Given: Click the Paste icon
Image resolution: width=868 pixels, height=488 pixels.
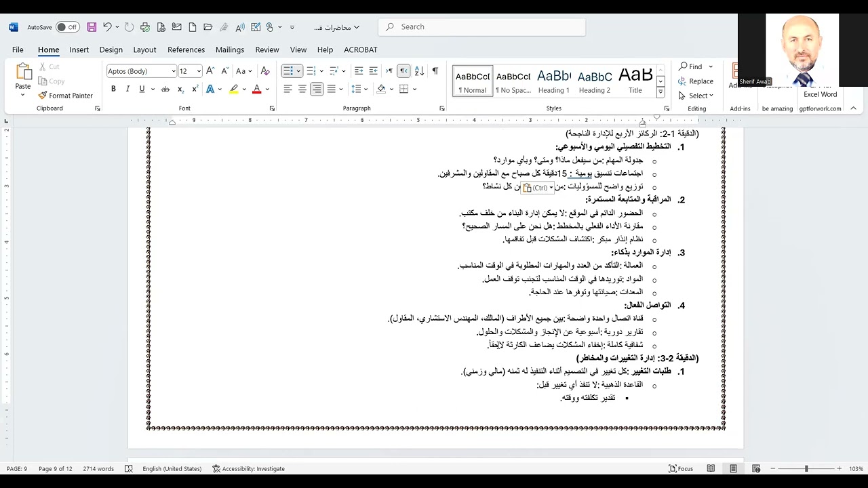Looking at the screenshot, I should click(23, 72).
